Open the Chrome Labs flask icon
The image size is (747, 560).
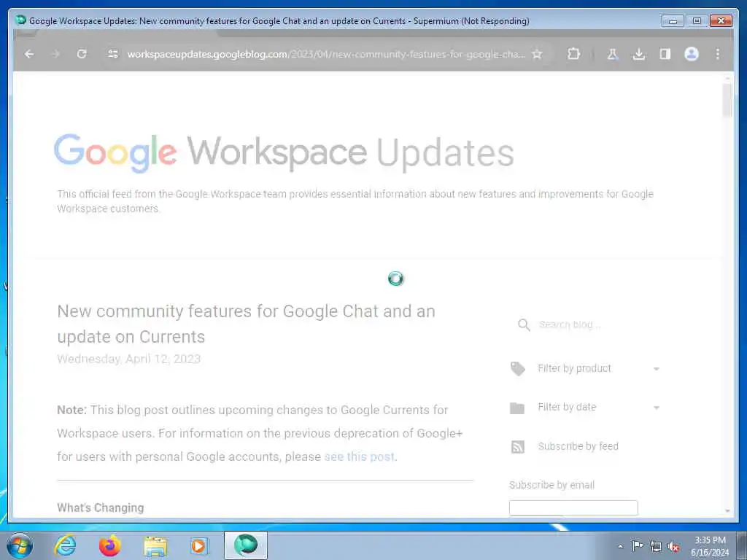[x=613, y=54]
